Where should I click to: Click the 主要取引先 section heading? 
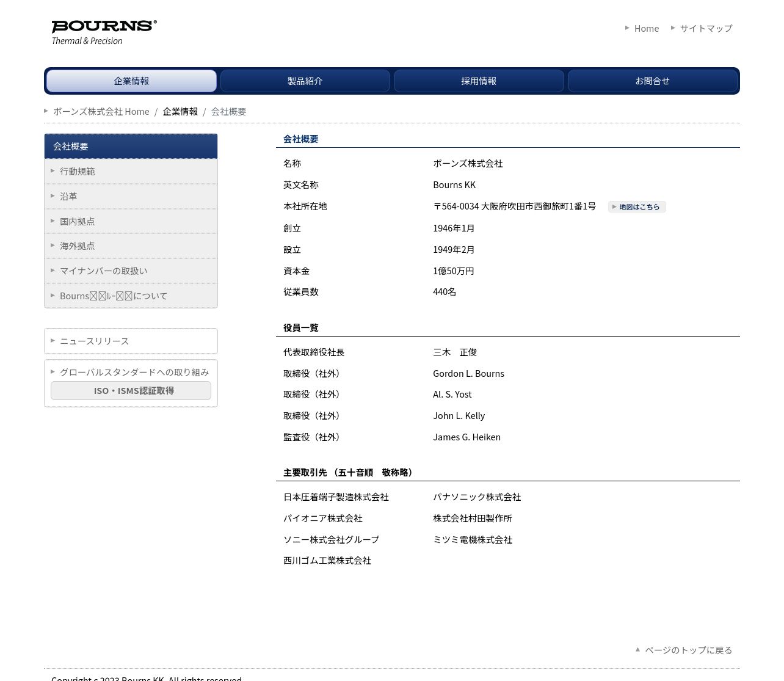[x=349, y=473]
